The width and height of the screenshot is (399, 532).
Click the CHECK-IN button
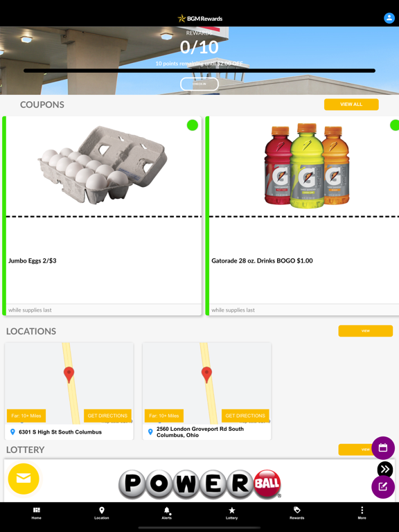pos(199,84)
